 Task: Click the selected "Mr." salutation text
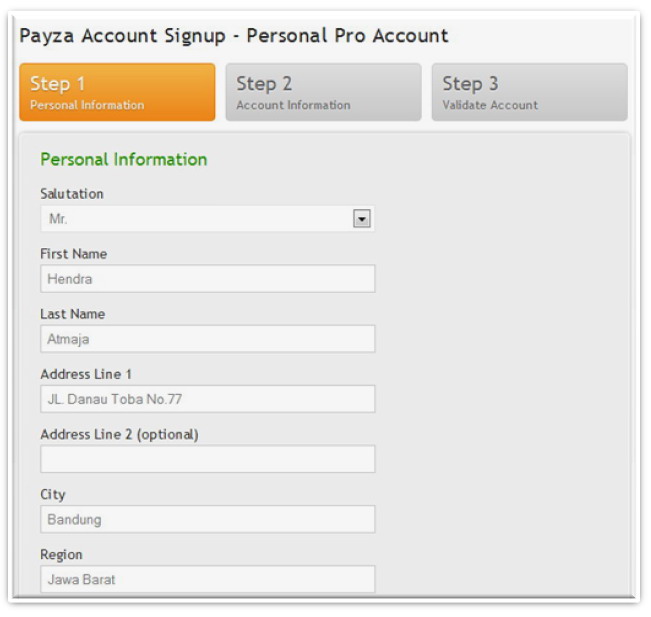58,219
